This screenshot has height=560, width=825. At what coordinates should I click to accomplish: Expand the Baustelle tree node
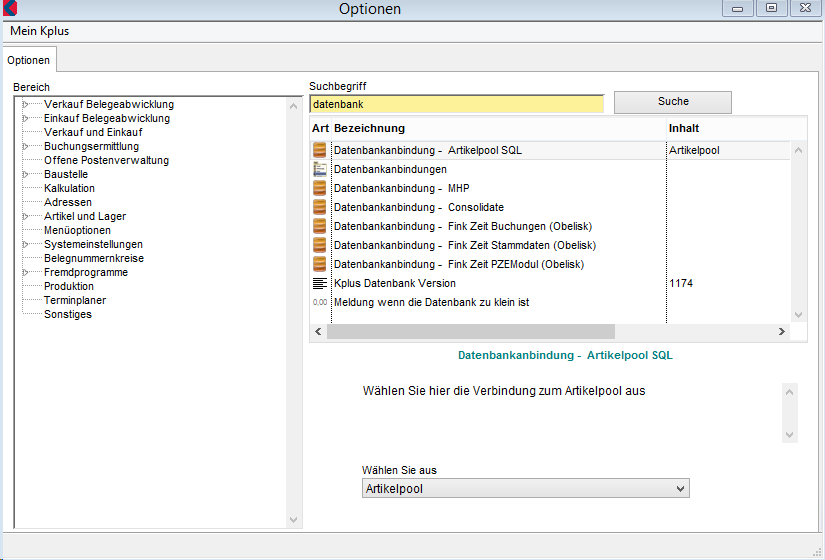point(25,174)
